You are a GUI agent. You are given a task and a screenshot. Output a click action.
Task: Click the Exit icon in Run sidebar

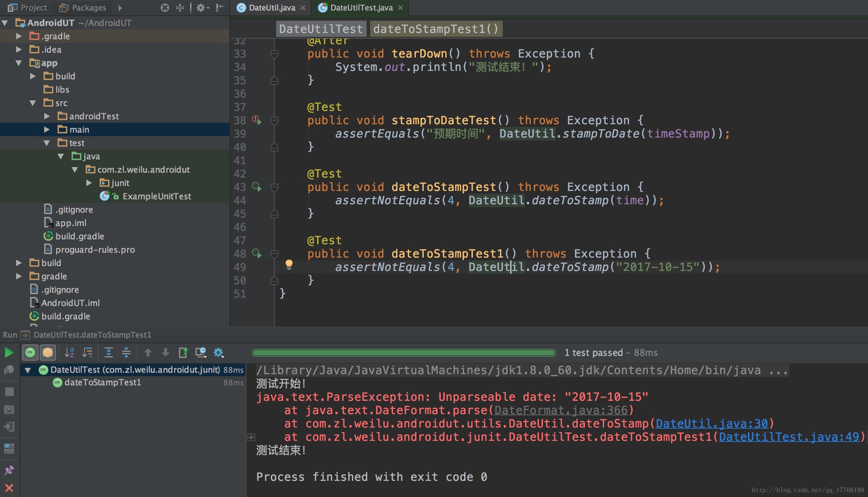9,427
